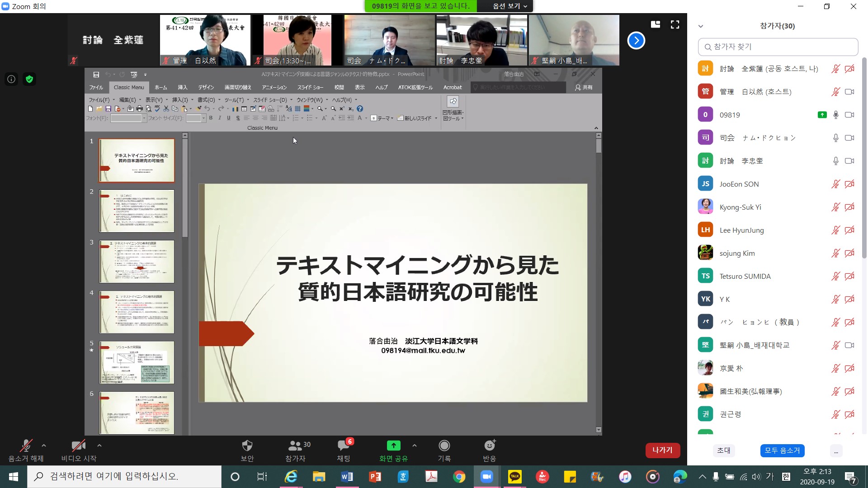Open the Chat panel icon

click(x=344, y=446)
